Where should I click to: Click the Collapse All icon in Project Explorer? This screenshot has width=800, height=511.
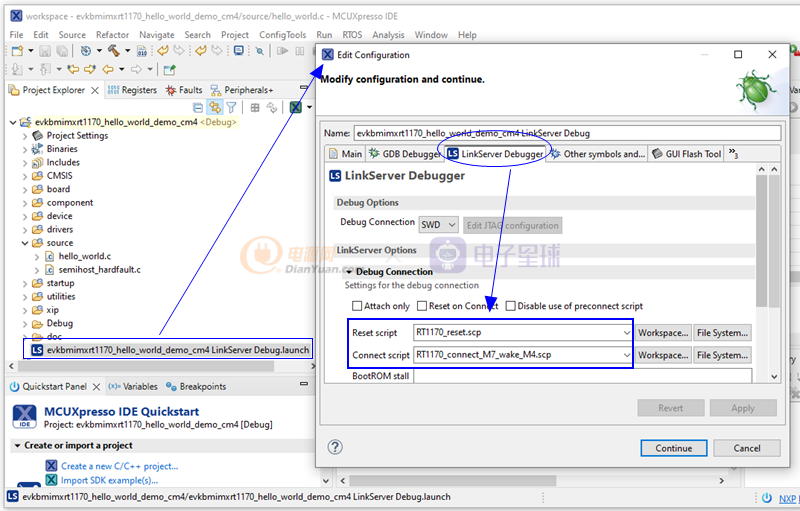click(x=199, y=108)
